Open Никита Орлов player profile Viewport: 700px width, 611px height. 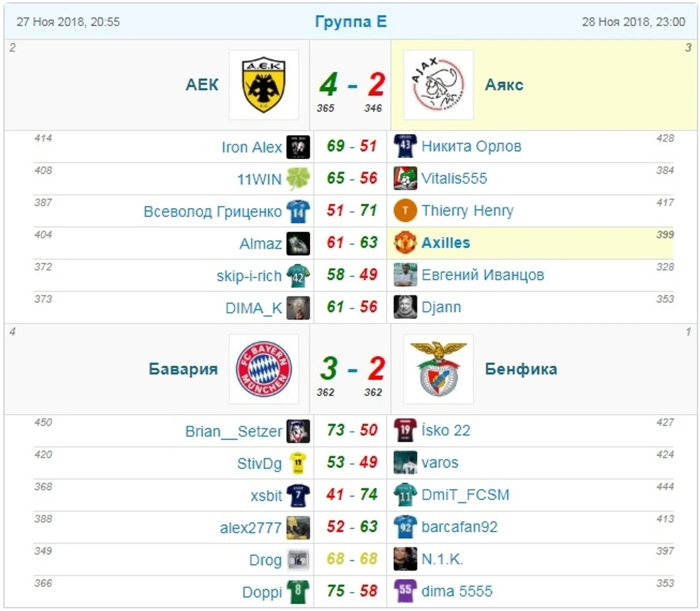pyautogui.click(x=471, y=146)
